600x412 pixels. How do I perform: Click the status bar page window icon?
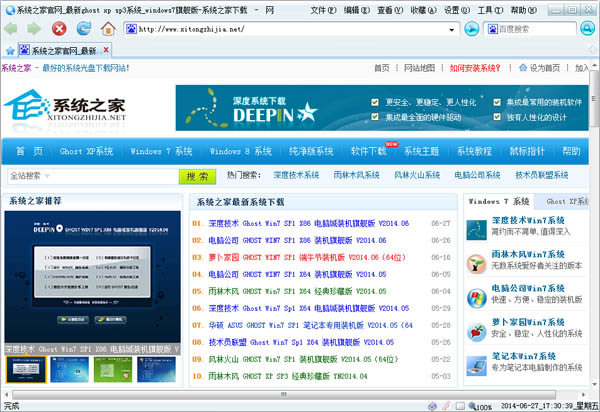[460, 406]
